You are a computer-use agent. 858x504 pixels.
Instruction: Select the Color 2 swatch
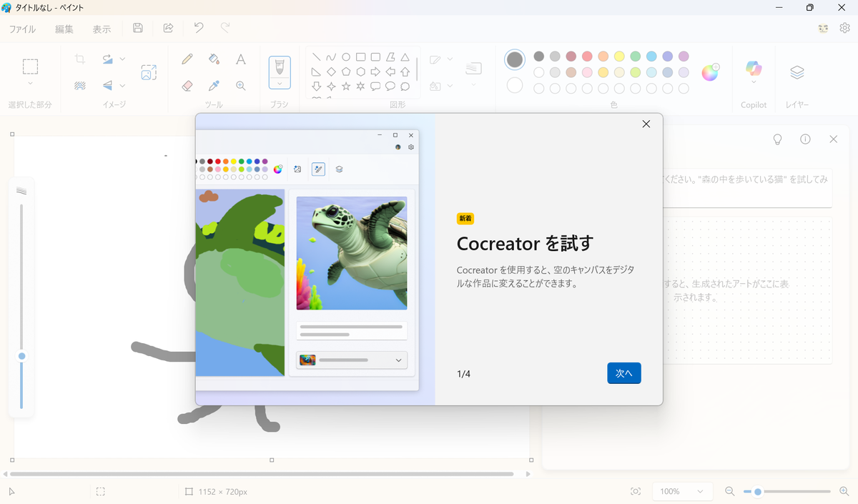pos(515,85)
